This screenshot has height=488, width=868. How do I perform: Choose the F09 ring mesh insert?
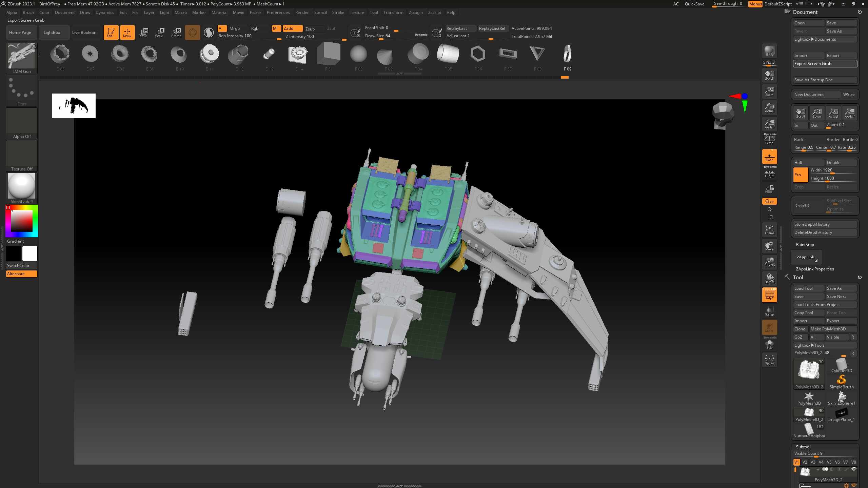coord(567,54)
